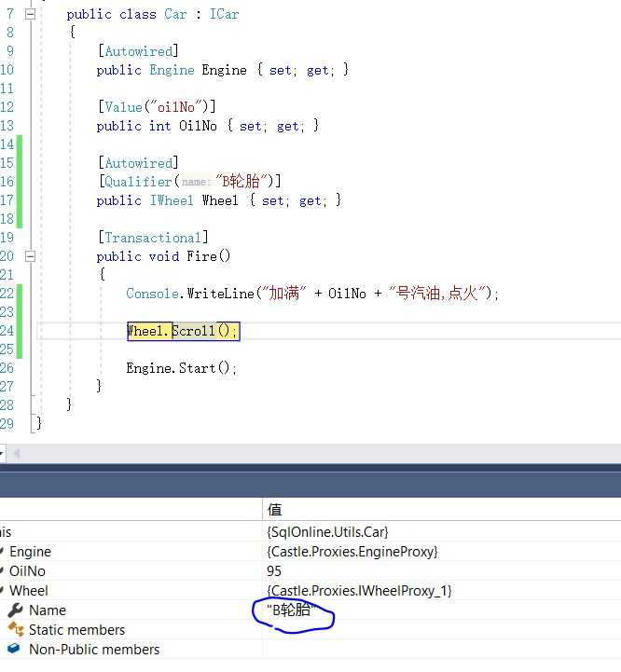Click the "号汽油,点火" string literal
This screenshot has width=621, height=672.
(x=436, y=294)
